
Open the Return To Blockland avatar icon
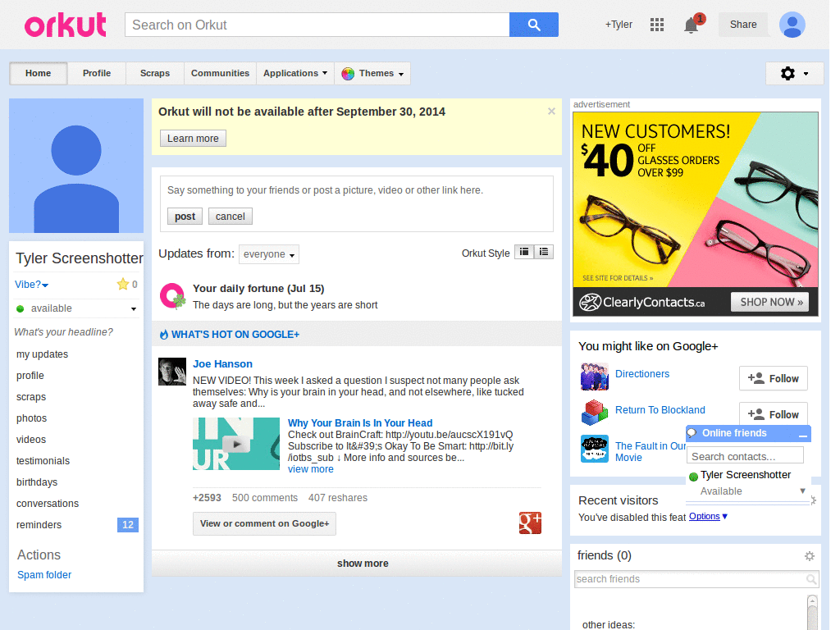tap(594, 413)
